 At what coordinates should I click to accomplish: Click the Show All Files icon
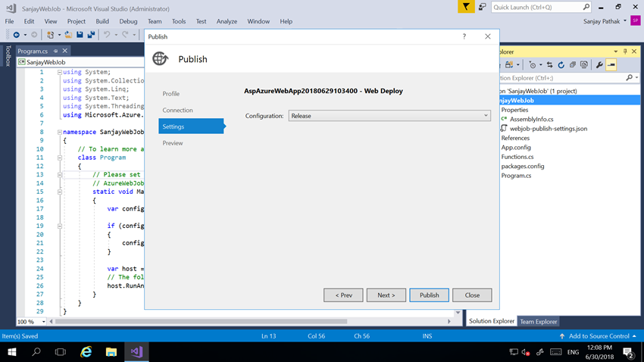click(x=584, y=65)
